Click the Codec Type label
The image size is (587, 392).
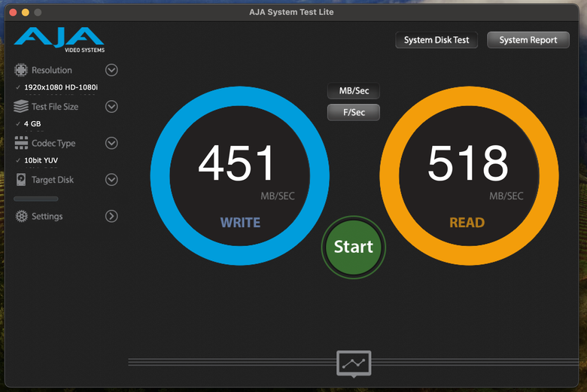click(x=53, y=144)
